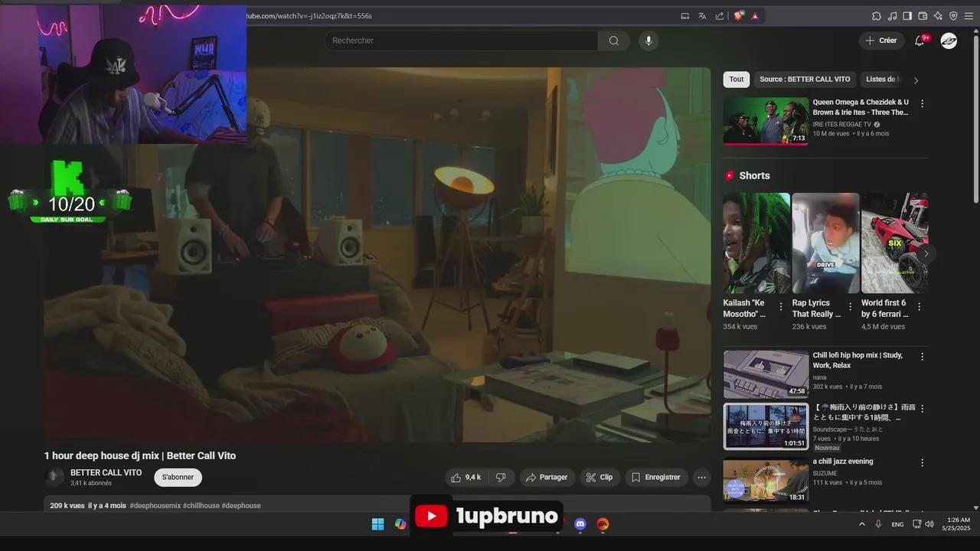
Task: Click the Créer button
Action: pyautogui.click(x=881, y=41)
